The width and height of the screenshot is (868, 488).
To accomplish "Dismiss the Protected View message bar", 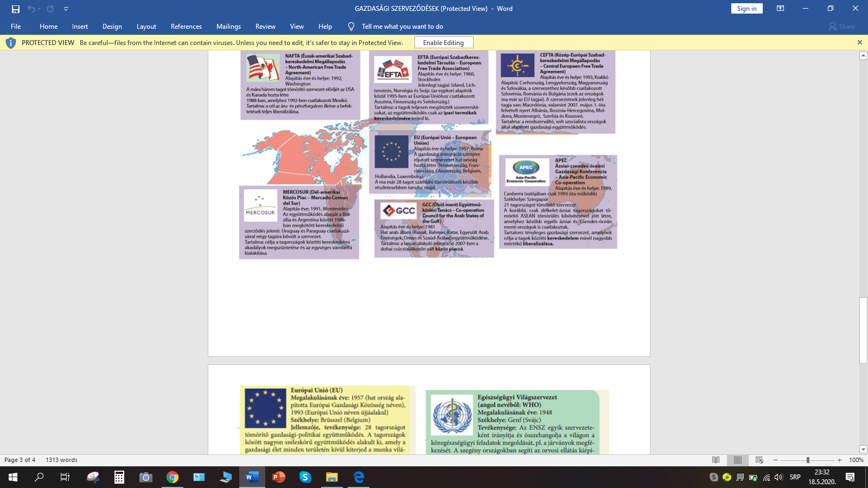I will 859,42.
